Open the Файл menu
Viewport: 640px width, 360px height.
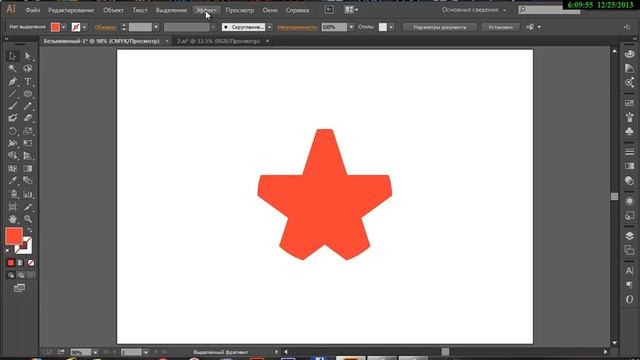33,10
